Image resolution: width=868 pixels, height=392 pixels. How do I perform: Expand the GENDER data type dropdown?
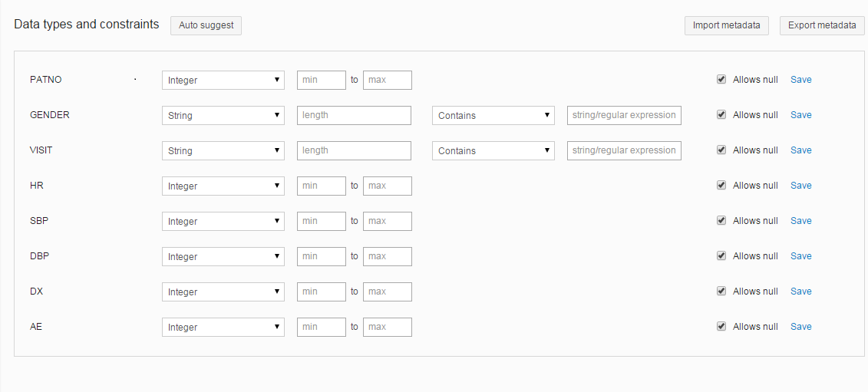click(223, 115)
